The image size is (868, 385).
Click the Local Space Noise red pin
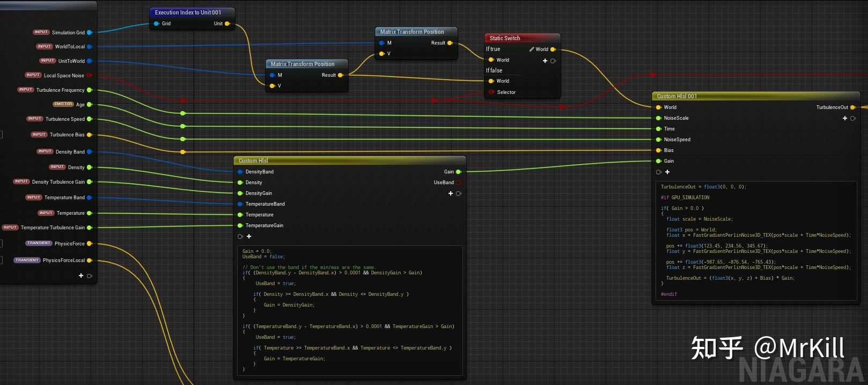coord(90,76)
